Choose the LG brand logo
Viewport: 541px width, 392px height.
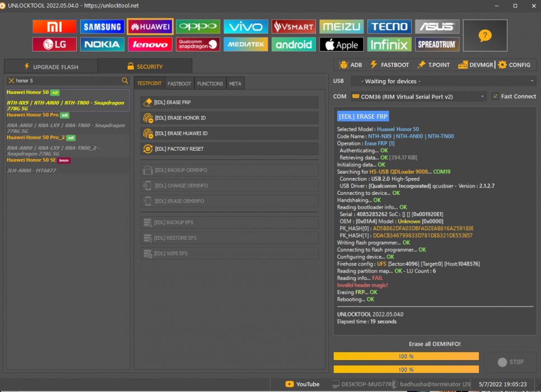(54, 44)
